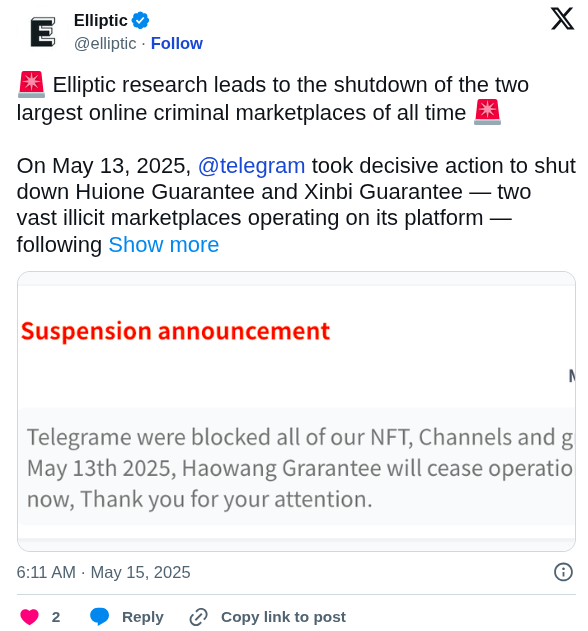
Task: Click the blue verified badge
Action: [x=140, y=21]
